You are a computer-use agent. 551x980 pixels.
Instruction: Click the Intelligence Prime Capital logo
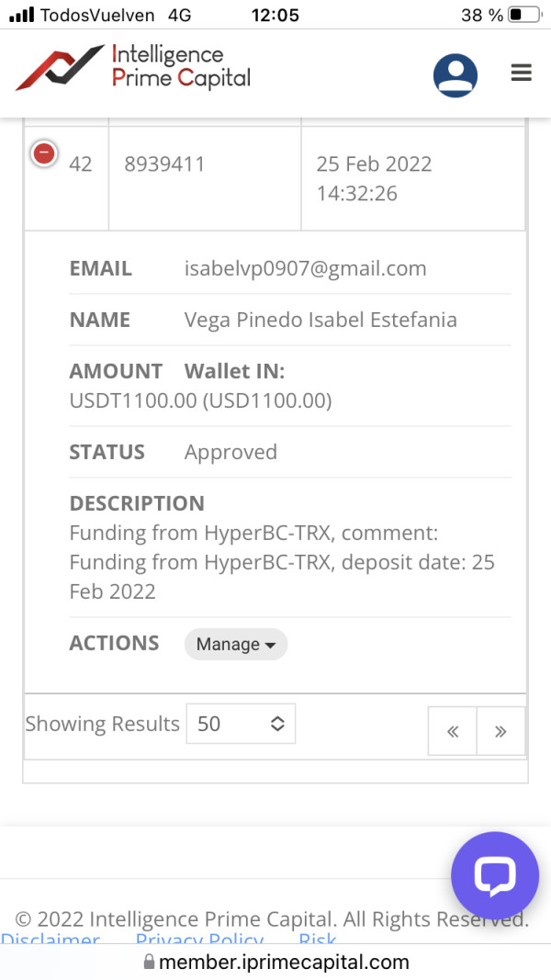[x=133, y=67]
